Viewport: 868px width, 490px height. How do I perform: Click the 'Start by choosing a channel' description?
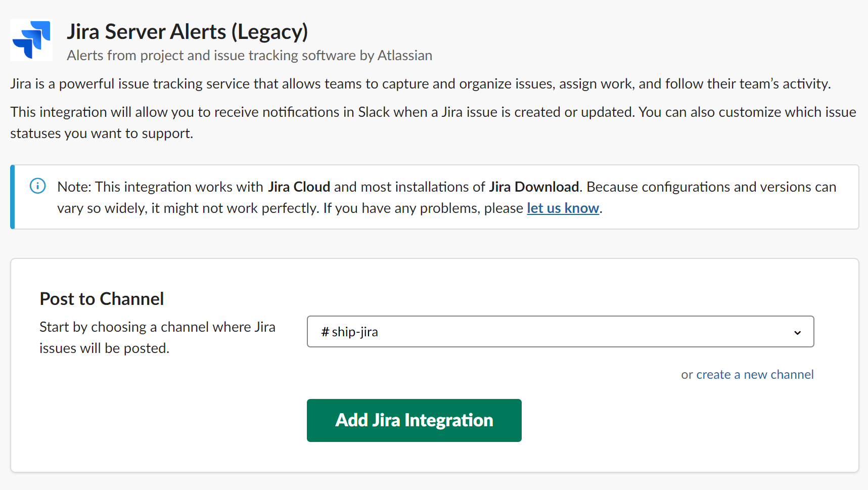tap(157, 327)
